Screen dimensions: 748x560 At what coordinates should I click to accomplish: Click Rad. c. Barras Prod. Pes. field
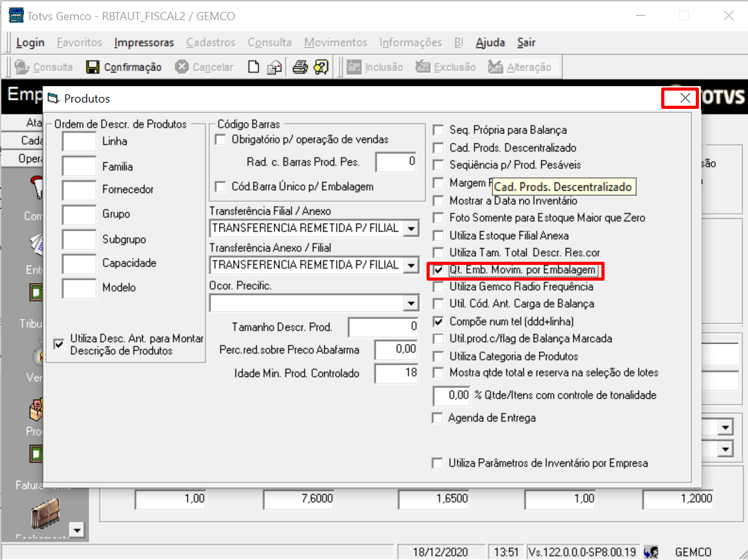point(396,162)
